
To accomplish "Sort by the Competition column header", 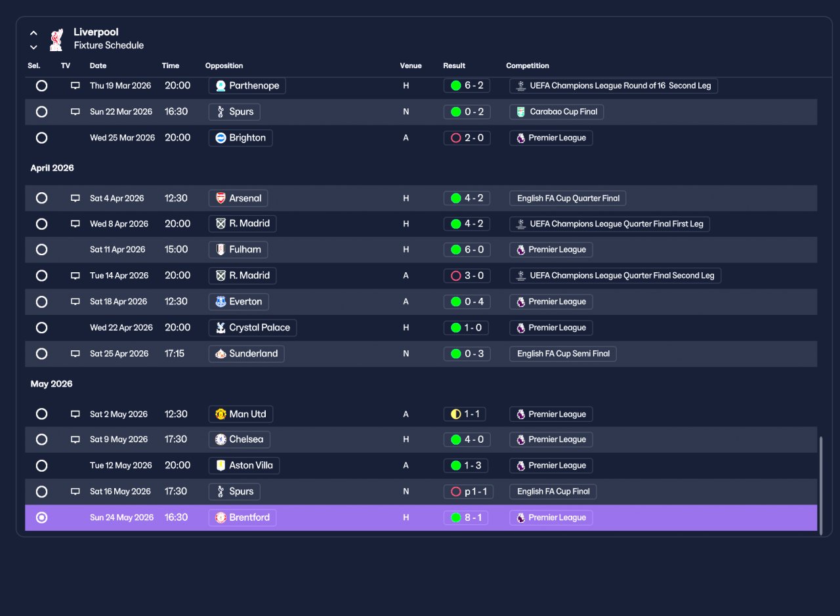I will tap(528, 66).
